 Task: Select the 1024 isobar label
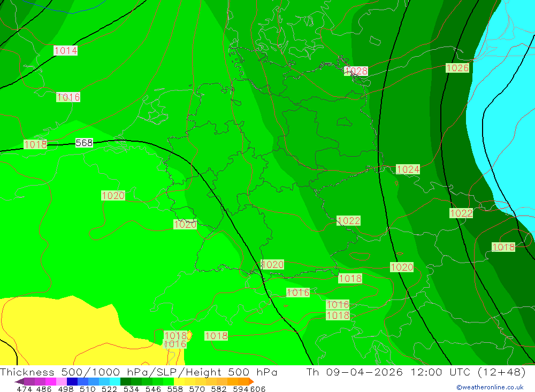coord(408,169)
